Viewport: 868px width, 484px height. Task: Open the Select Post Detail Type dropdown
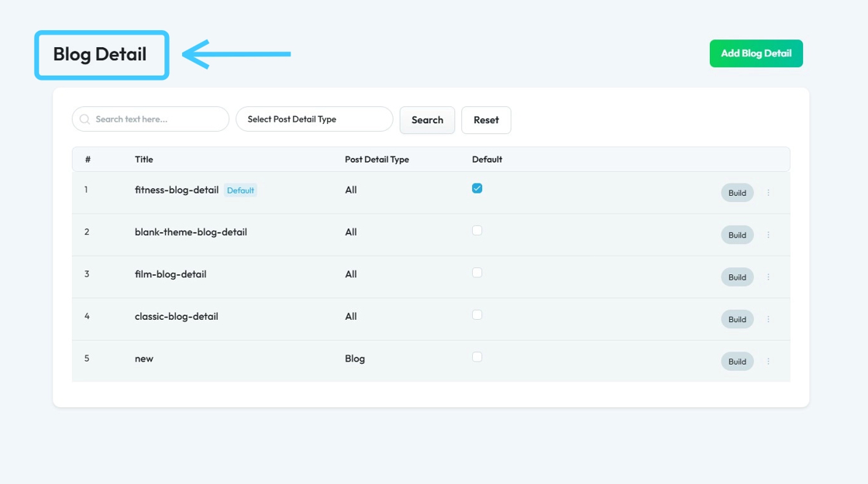(x=315, y=119)
